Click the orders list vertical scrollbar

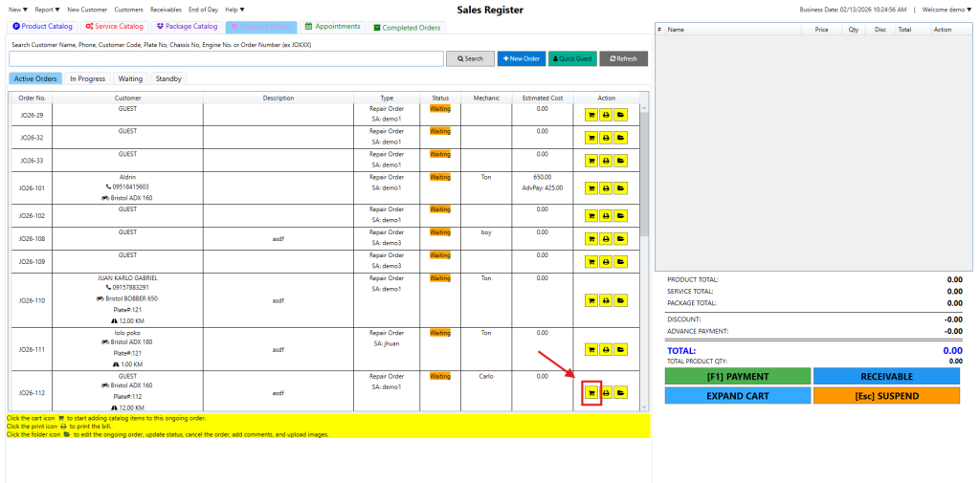[644, 191]
